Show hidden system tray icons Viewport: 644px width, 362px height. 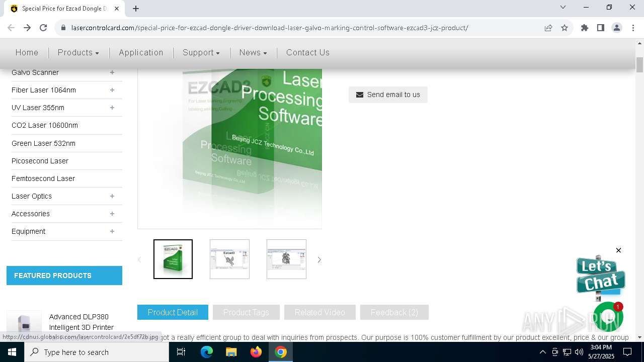(x=542, y=352)
